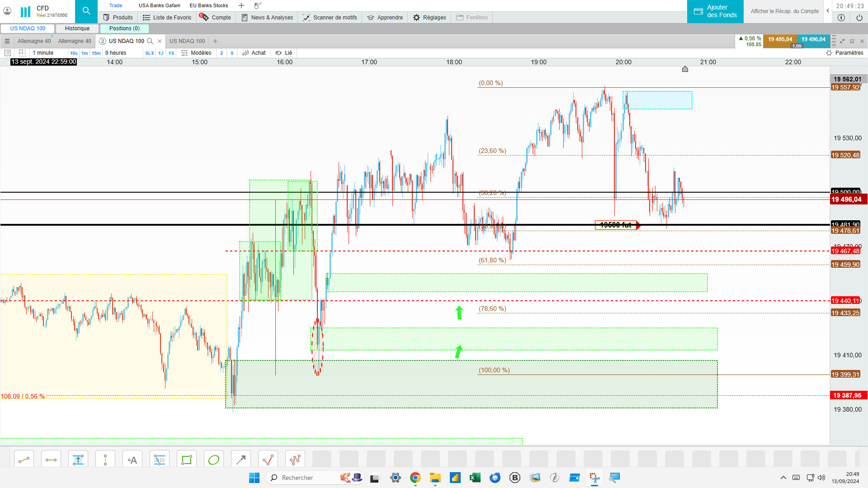Select the horizontal line drawing tool
The height and width of the screenshot is (488, 868).
[x=51, y=460]
